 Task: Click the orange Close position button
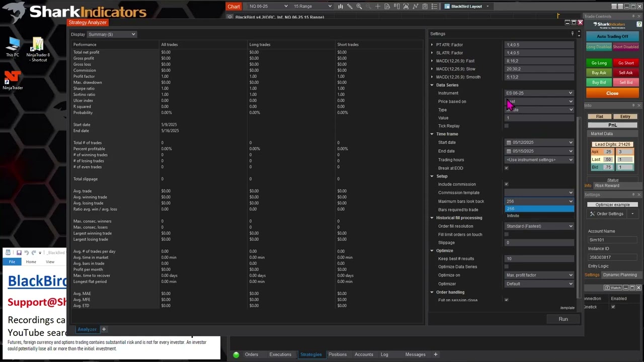coord(612,93)
